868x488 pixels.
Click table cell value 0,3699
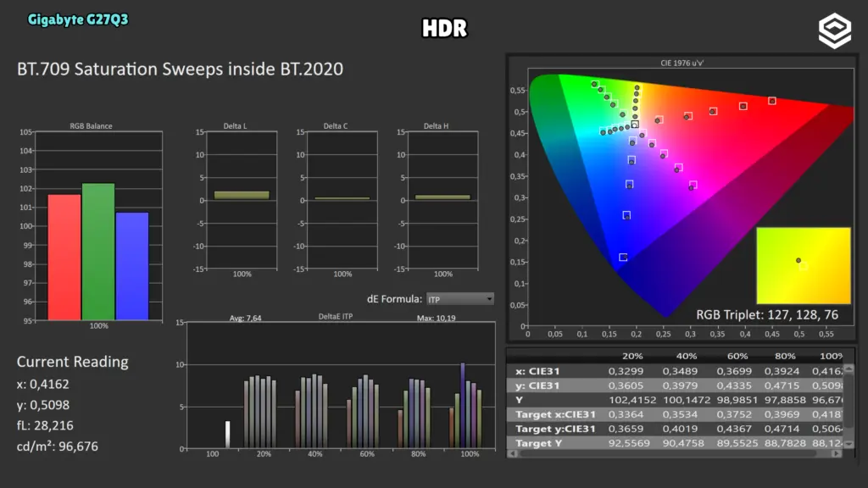click(x=734, y=371)
